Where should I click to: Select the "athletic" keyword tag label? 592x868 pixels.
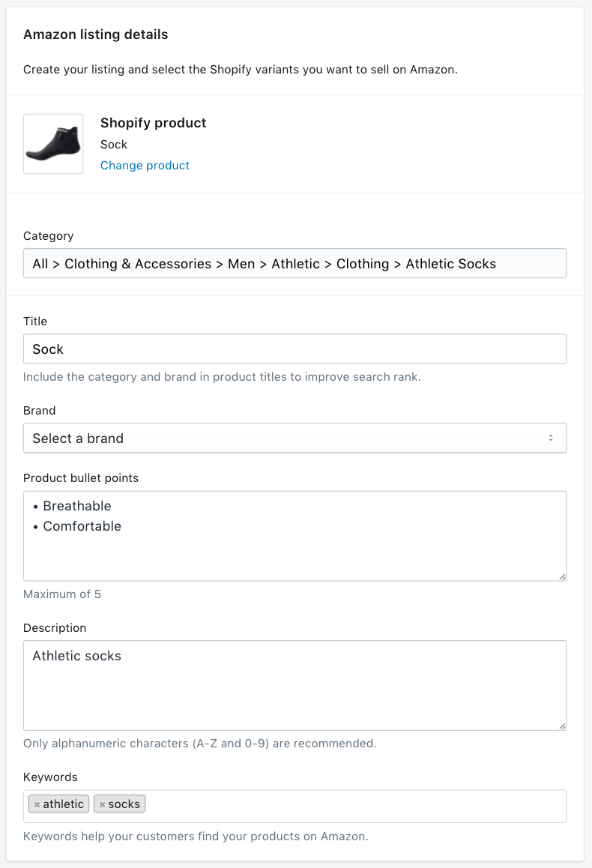click(63, 804)
